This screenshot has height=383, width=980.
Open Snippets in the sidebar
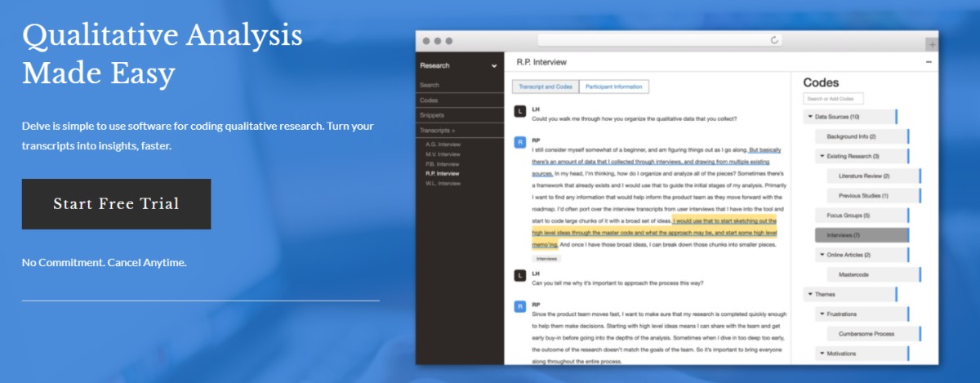(x=432, y=115)
